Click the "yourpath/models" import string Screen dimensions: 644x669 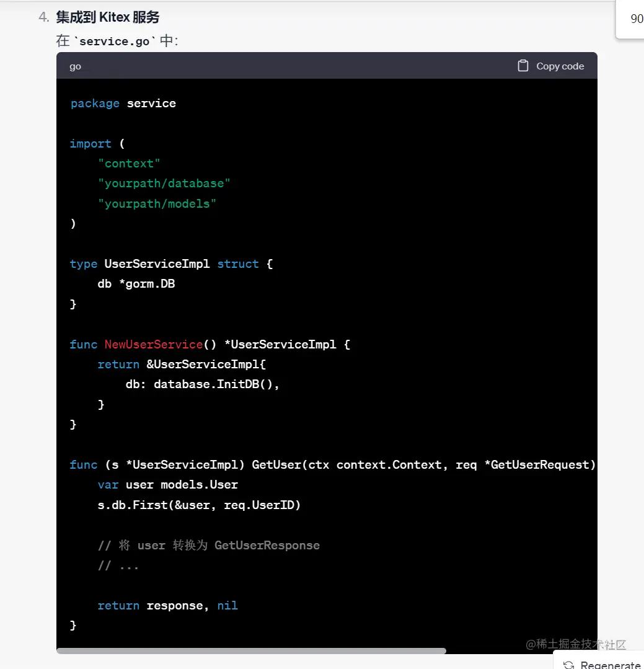tap(157, 203)
